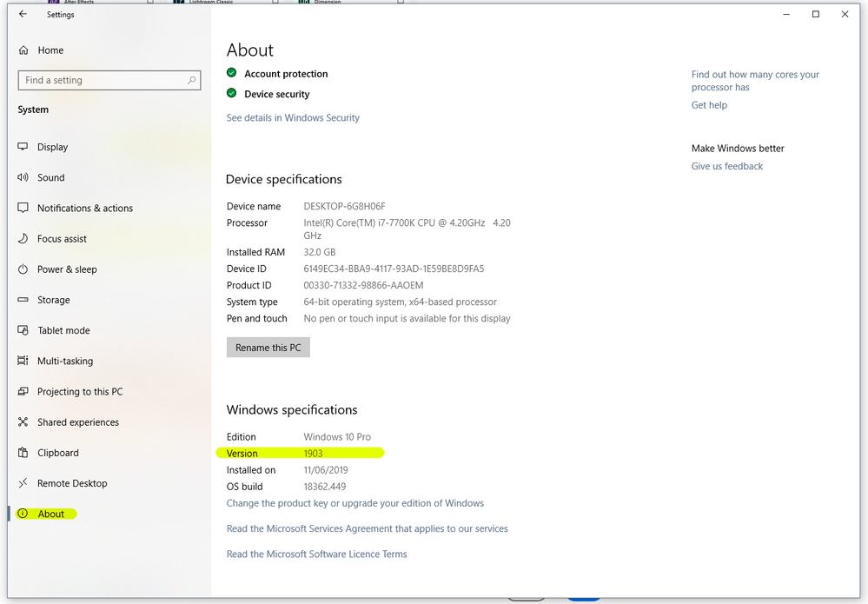The image size is (868, 604).
Task: Read the Microsoft Services Agreement link
Action: point(367,528)
